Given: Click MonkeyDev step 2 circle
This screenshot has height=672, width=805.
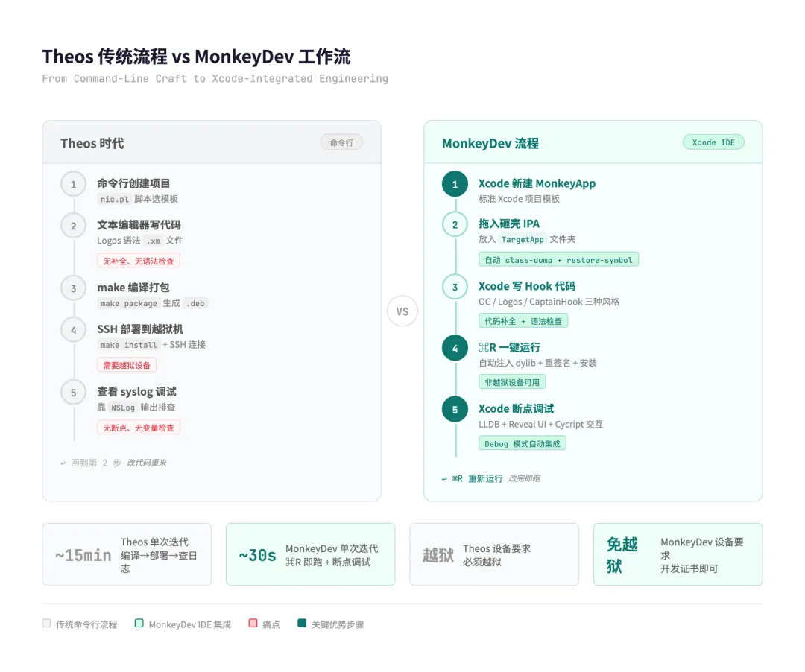Looking at the screenshot, I should 455,224.
